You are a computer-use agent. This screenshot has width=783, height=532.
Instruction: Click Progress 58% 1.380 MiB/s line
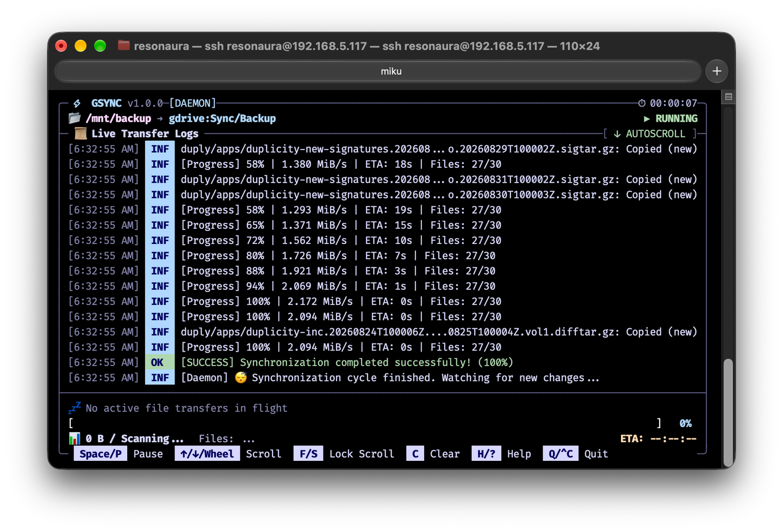click(341, 164)
